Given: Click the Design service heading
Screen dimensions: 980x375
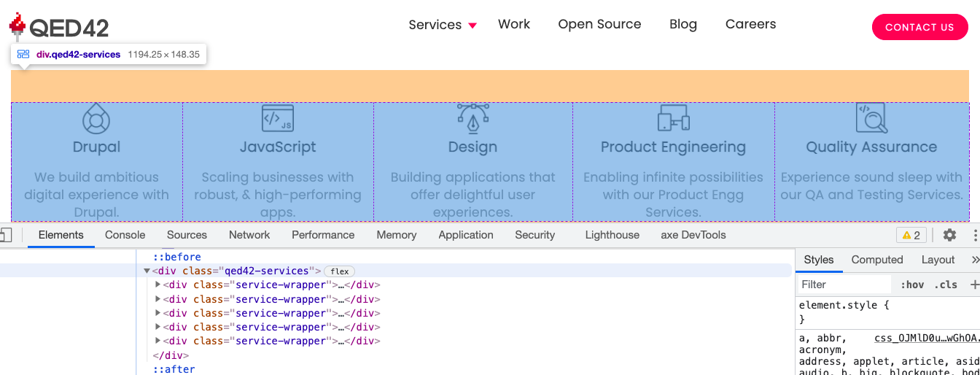Looking at the screenshot, I should 472,147.
